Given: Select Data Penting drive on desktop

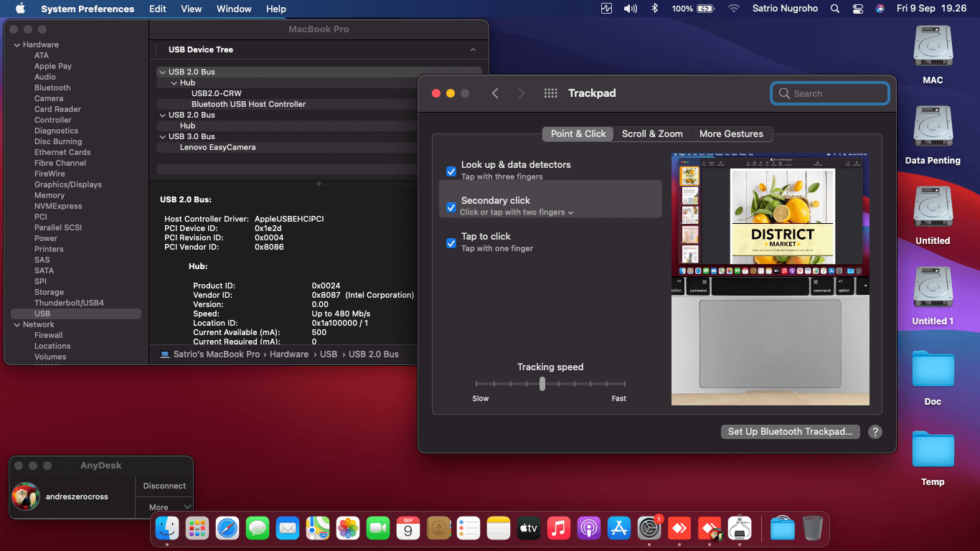Looking at the screenshot, I should pyautogui.click(x=933, y=134).
